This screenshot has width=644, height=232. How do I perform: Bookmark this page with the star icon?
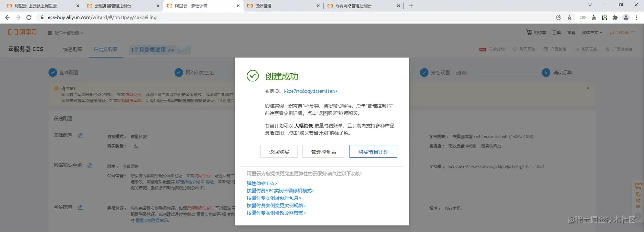coord(569,17)
